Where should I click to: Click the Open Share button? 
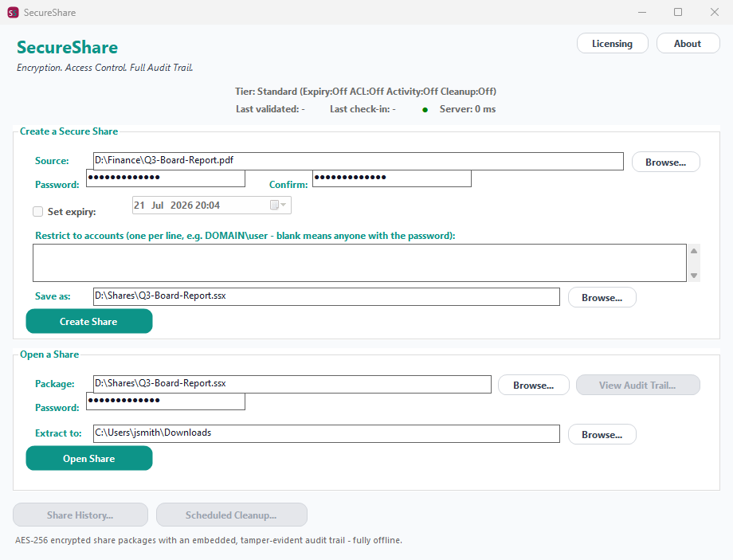tap(88, 459)
